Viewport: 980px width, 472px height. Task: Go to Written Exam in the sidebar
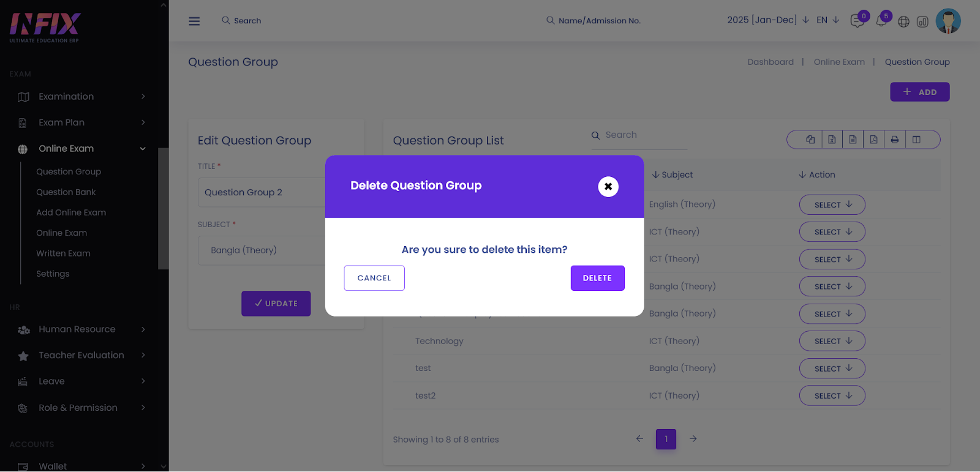tap(63, 253)
